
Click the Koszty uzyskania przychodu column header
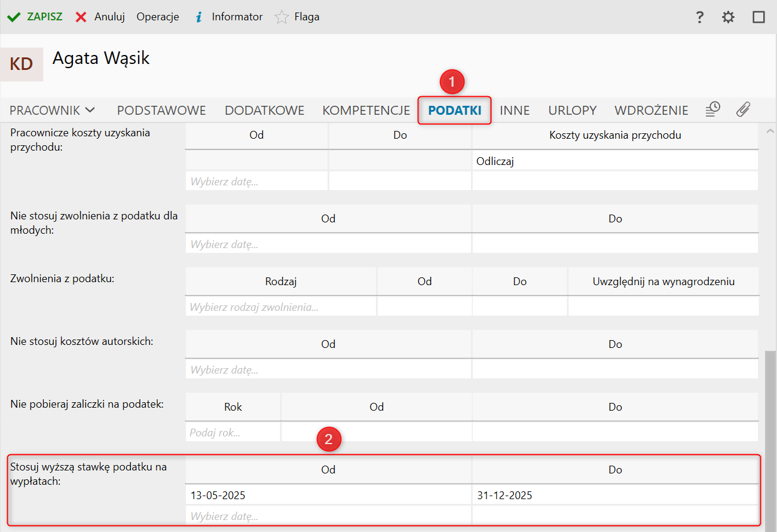[615, 135]
